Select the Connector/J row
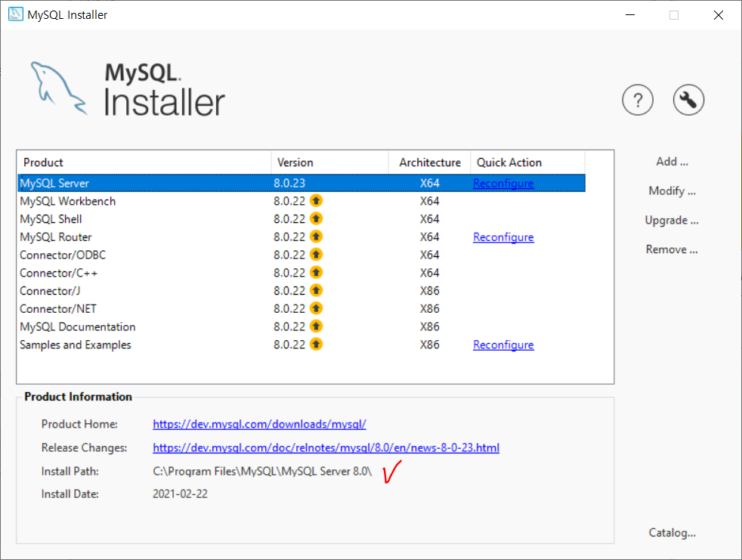742x560 pixels. 301,291
